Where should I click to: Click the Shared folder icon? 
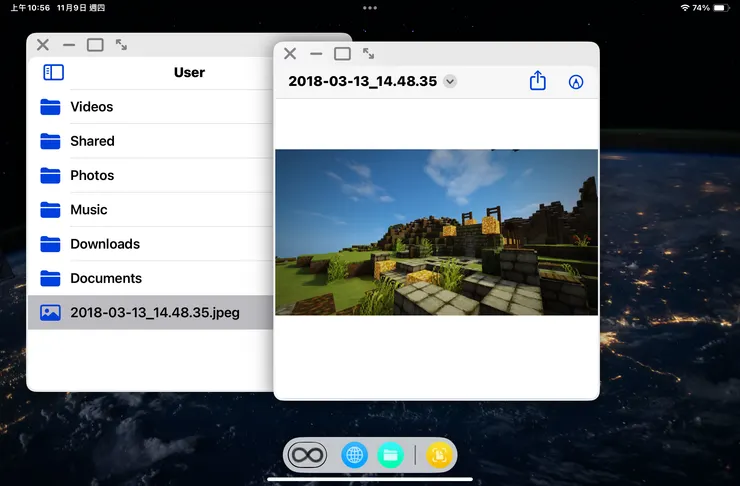coord(50,141)
